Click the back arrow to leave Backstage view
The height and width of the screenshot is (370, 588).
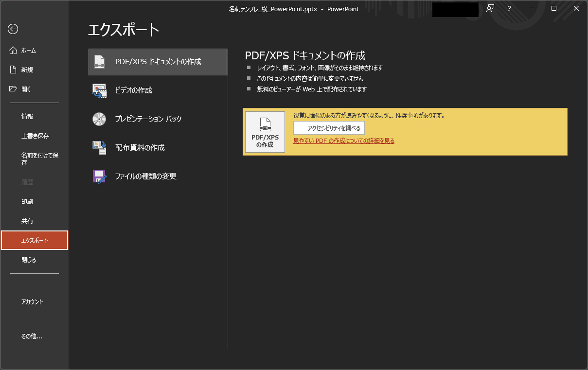[x=13, y=29]
